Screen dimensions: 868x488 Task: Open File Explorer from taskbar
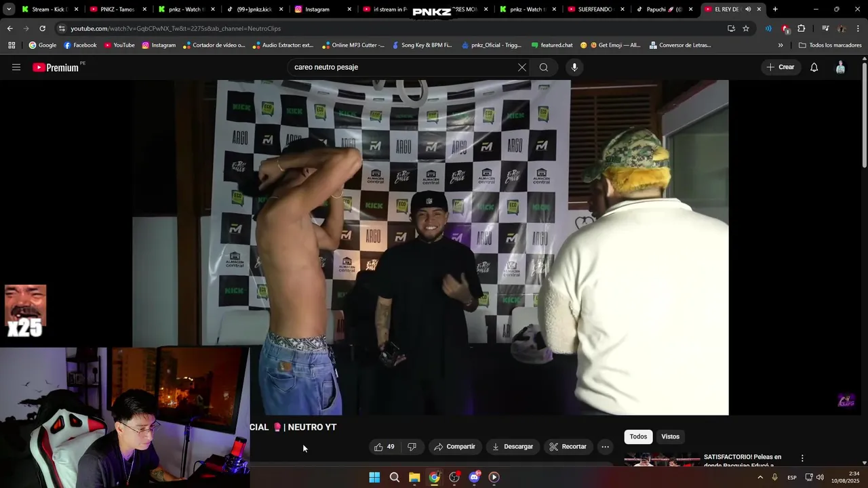[x=414, y=477]
